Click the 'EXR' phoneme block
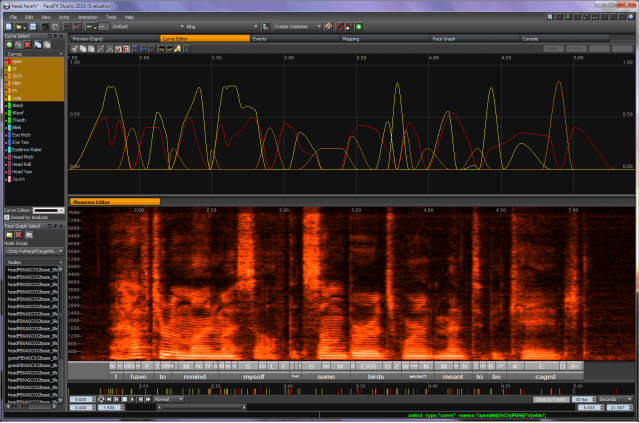640x423 pixels. click(368, 366)
